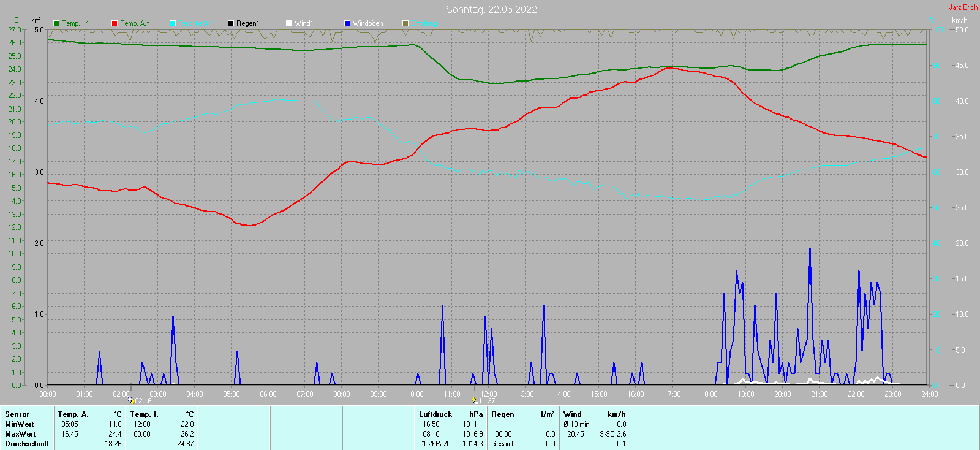
Task: Click the green Temp. I. legend swatch
Action: tap(56, 23)
